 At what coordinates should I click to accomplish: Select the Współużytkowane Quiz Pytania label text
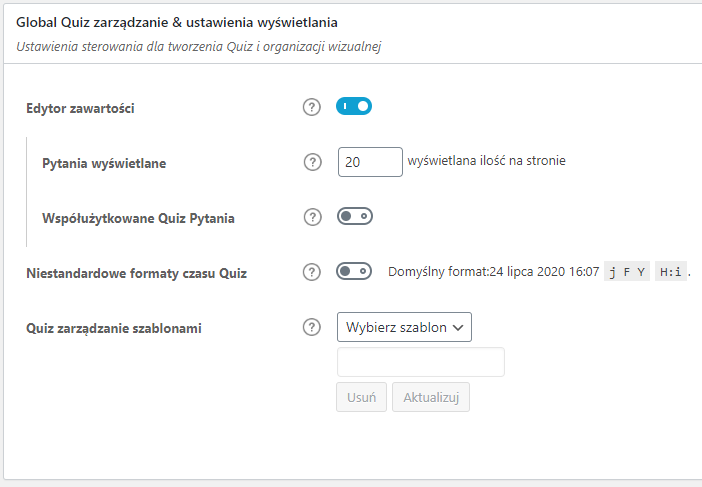(x=139, y=218)
